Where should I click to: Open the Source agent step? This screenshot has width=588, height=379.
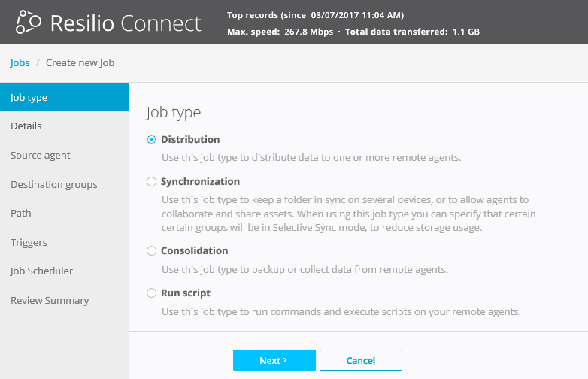coord(41,156)
